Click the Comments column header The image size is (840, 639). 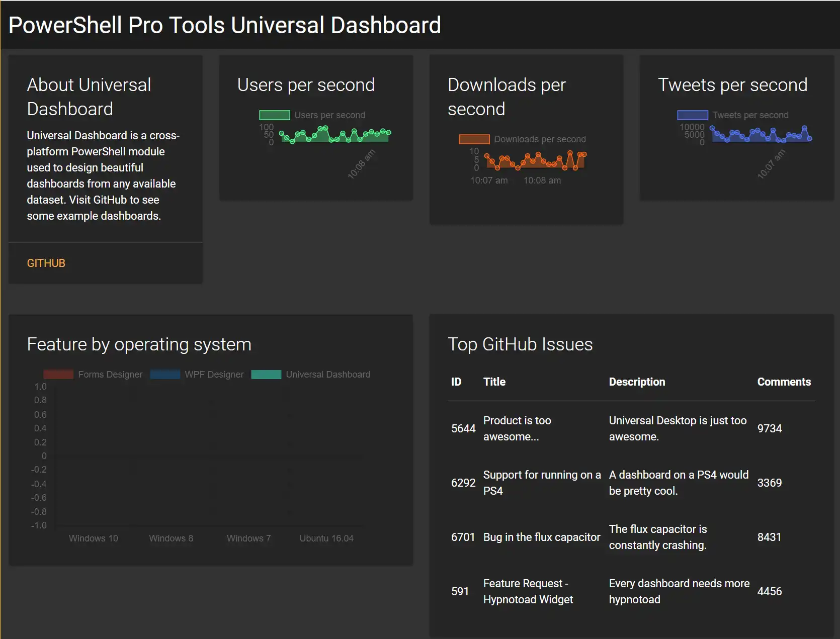(x=784, y=382)
